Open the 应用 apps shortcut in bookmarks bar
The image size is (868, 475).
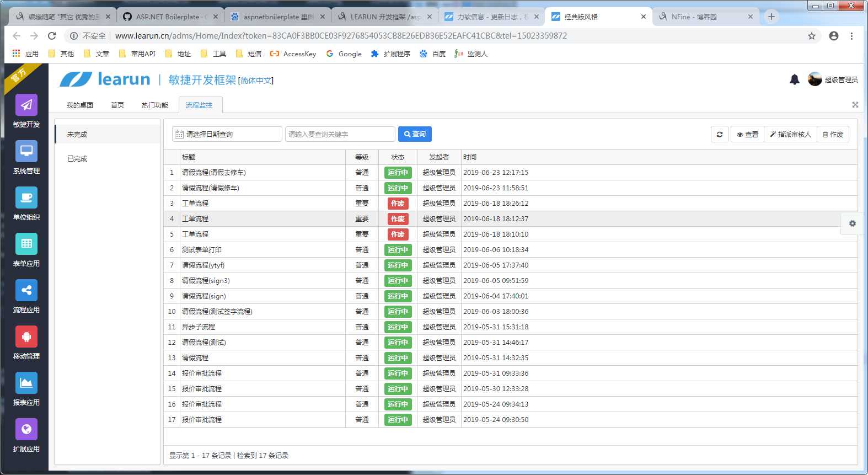point(25,54)
